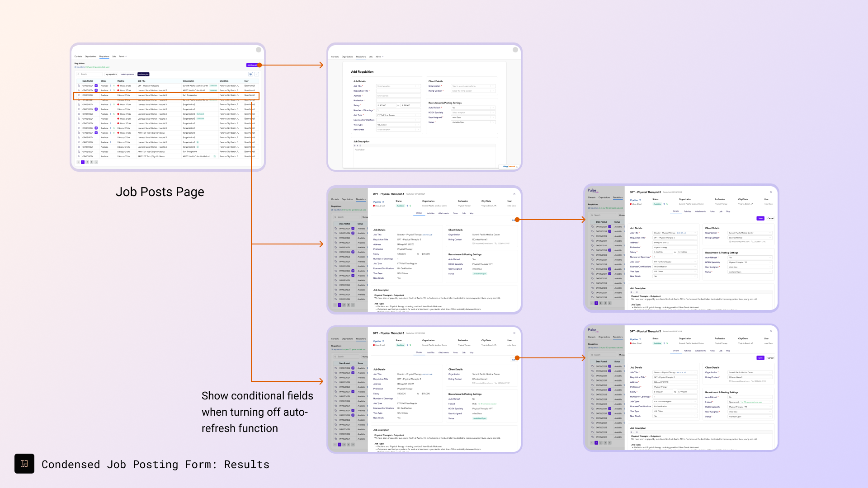
Task: Open the sort icon above the requisitions table
Action: (x=257, y=74)
